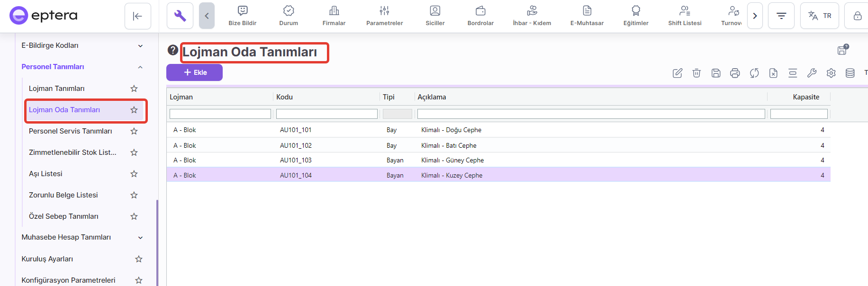The width and height of the screenshot is (868, 286).
Task: Click the Kodu column filter field
Action: (326, 114)
